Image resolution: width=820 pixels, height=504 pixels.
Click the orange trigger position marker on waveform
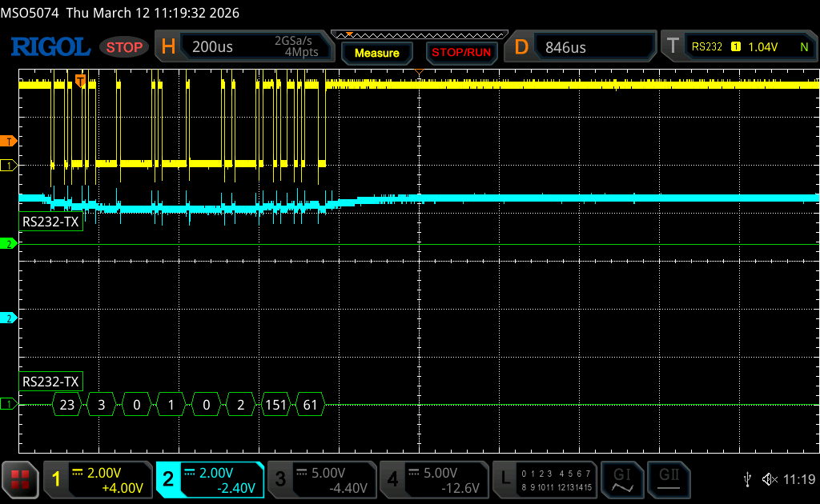tap(80, 80)
